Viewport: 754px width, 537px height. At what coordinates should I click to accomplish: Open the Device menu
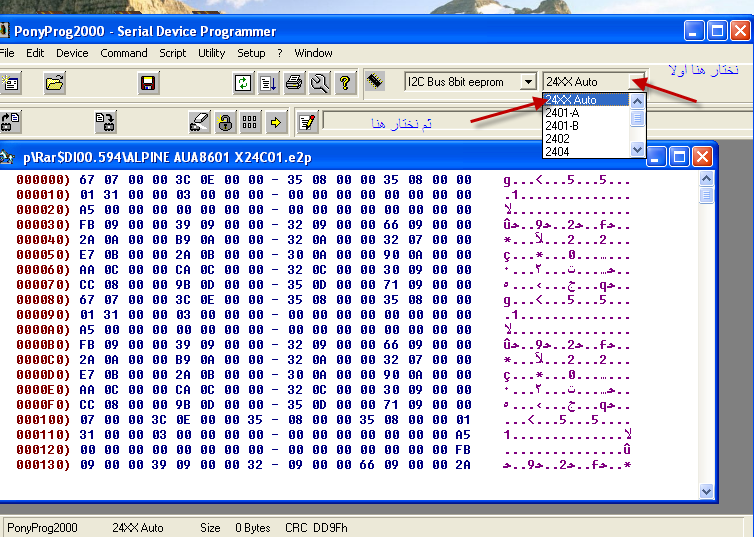click(72, 53)
